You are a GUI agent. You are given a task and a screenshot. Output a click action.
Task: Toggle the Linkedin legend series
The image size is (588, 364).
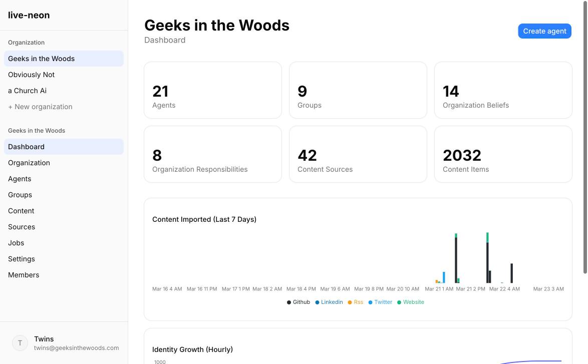click(x=329, y=302)
